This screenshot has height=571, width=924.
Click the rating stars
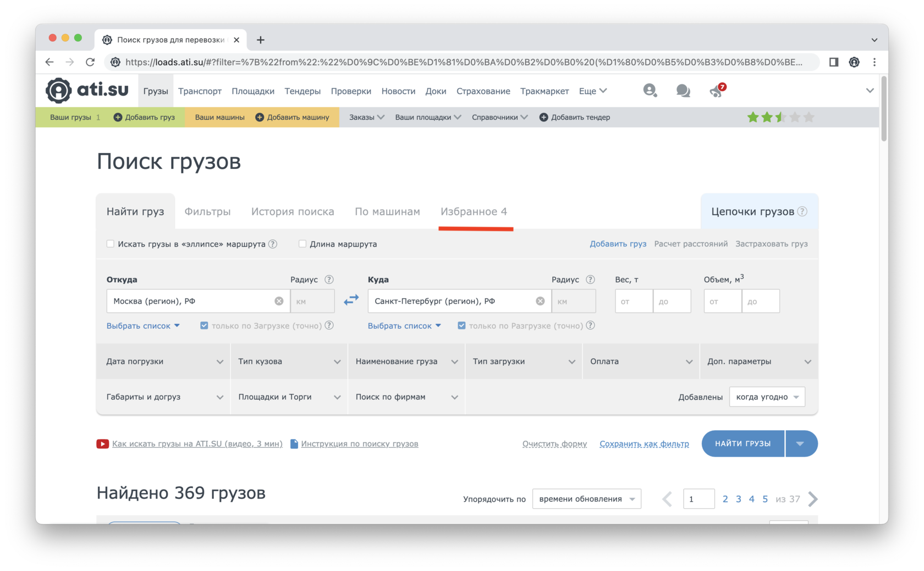(x=780, y=117)
